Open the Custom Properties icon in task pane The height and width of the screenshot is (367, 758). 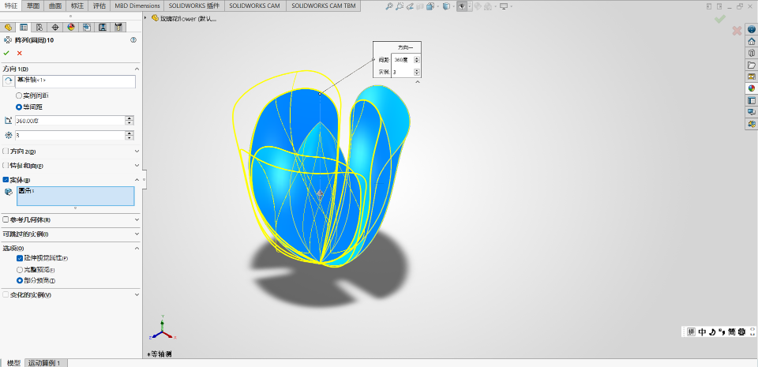751,100
